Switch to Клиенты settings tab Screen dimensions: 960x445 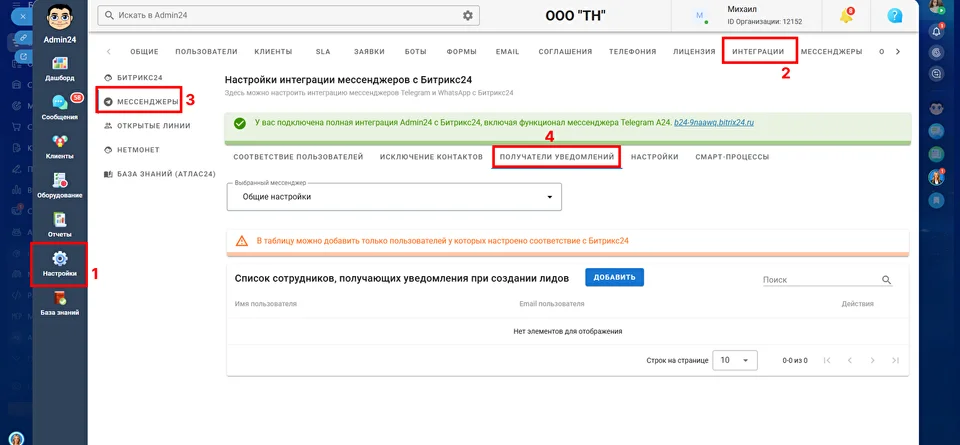[273, 52]
